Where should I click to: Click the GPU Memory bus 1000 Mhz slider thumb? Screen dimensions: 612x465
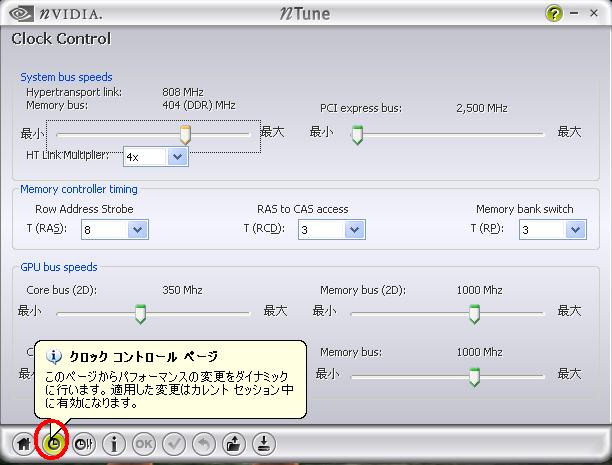click(x=474, y=377)
